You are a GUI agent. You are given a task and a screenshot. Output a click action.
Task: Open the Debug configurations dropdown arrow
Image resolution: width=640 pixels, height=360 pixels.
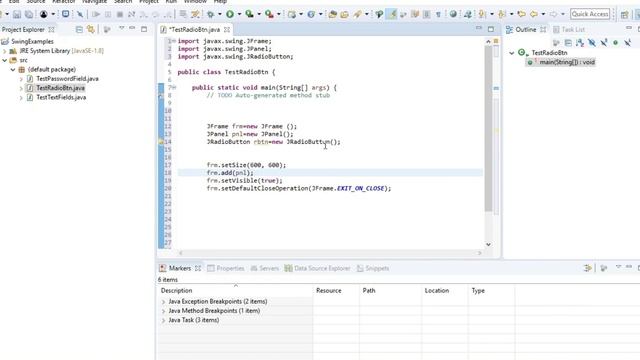[220, 14]
